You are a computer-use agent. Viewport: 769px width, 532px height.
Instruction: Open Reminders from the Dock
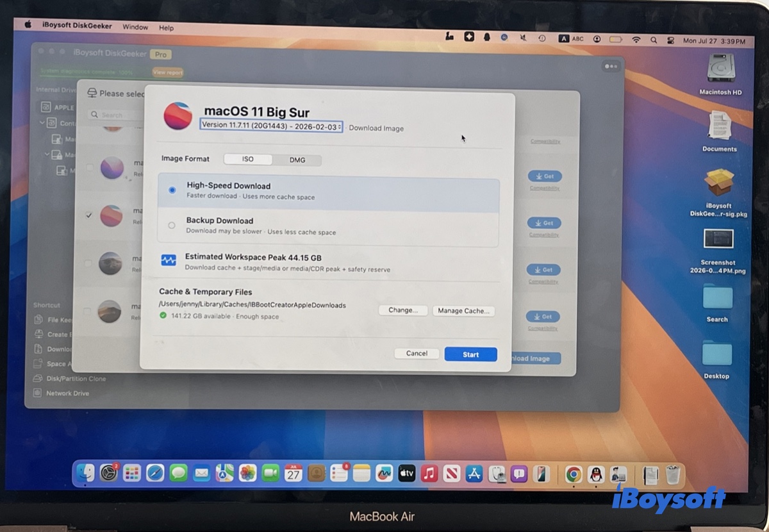339,474
